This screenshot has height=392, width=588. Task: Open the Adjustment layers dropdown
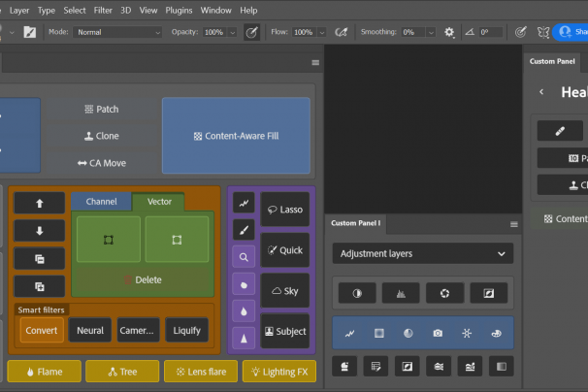[x=423, y=253]
